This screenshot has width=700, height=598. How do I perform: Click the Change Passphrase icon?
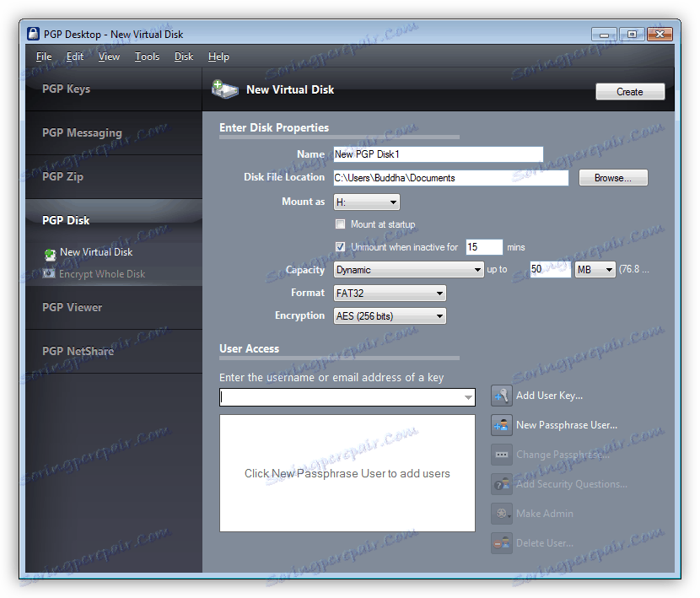[x=501, y=455]
